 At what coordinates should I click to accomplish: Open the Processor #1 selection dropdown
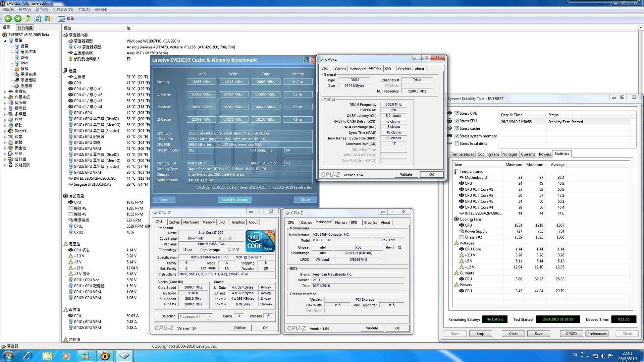coord(195,316)
